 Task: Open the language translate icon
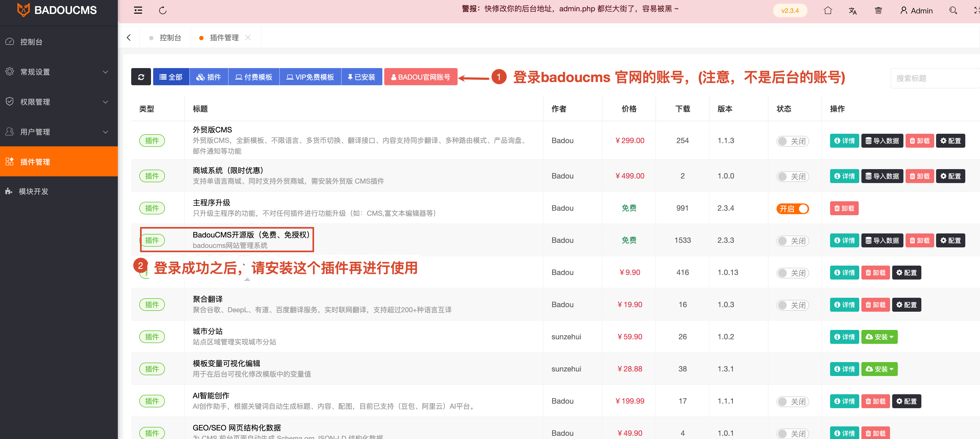click(x=853, y=11)
